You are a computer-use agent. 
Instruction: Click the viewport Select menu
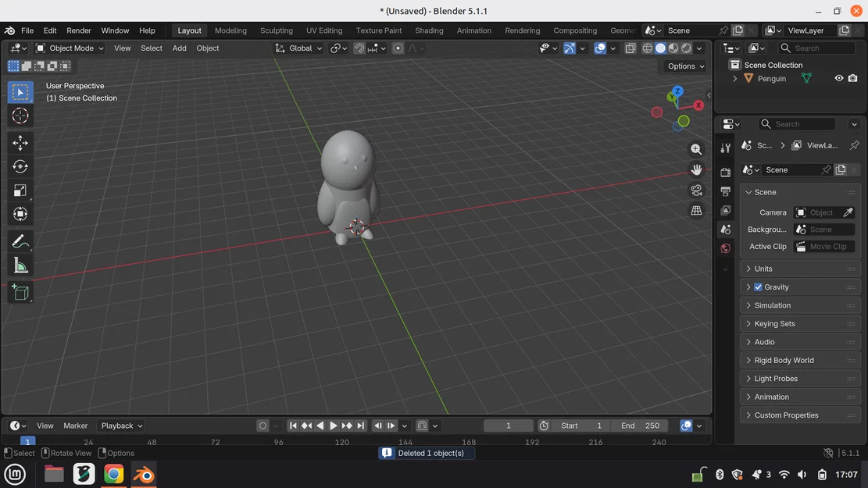pos(151,48)
